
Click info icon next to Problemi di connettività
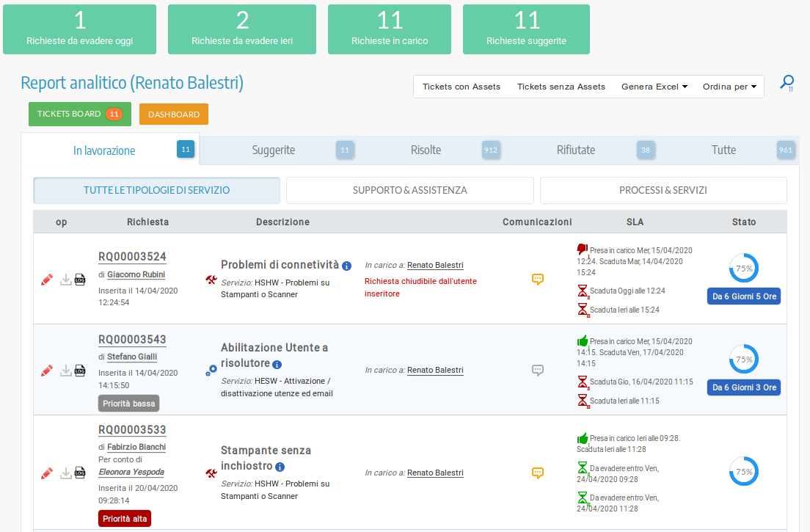tap(347, 266)
